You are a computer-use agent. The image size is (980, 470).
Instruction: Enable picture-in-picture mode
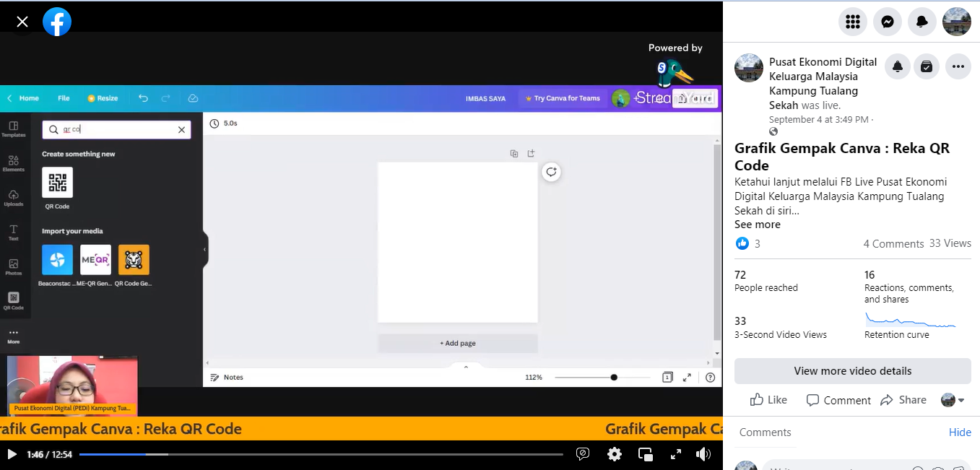coord(646,454)
